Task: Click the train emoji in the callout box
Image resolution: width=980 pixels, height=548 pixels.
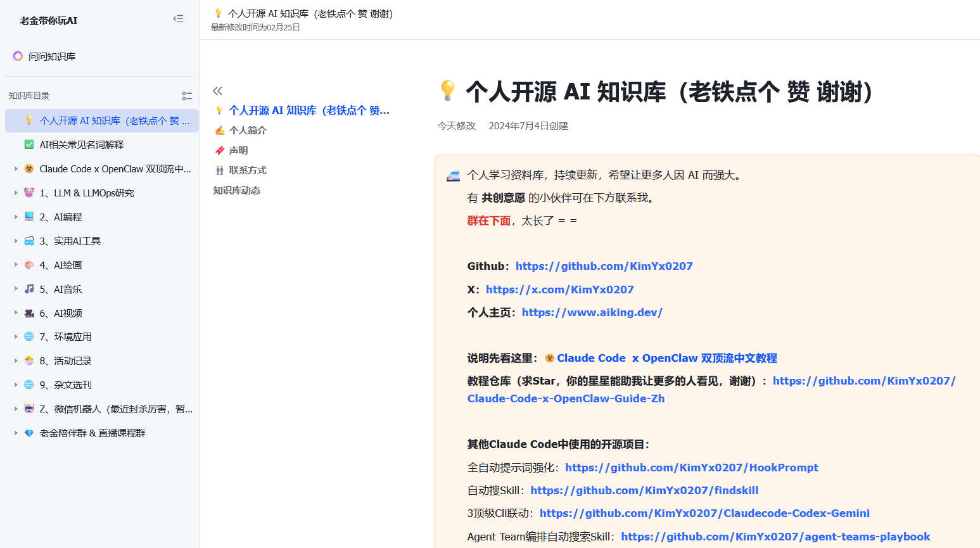Action: pos(454,175)
